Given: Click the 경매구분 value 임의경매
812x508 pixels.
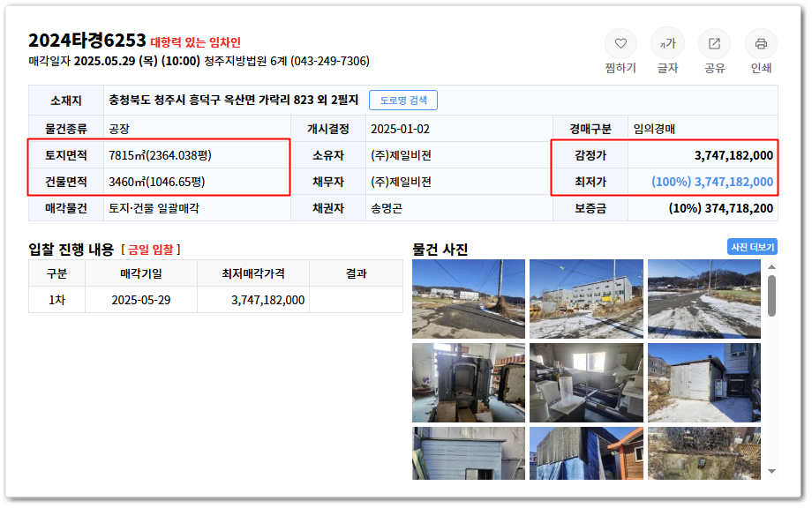Looking at the screenshot, I should 654,129.
